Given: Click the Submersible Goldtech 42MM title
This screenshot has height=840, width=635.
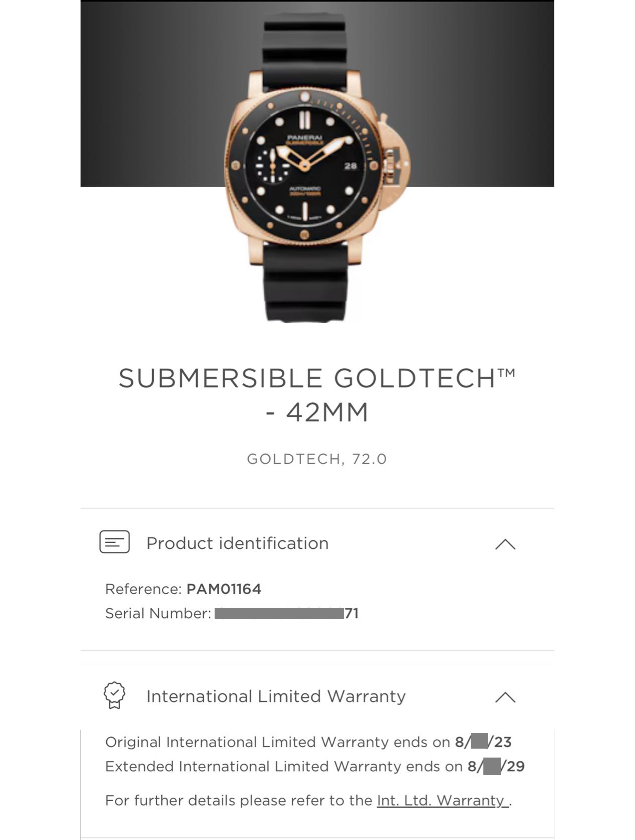Looking at the screenshot, I should coord(317,395).
